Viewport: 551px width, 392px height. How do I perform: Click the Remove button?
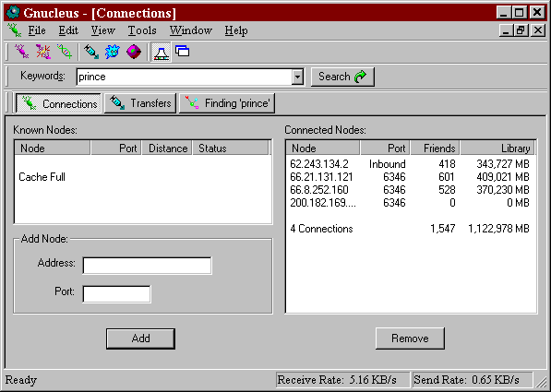click(410, 339)
